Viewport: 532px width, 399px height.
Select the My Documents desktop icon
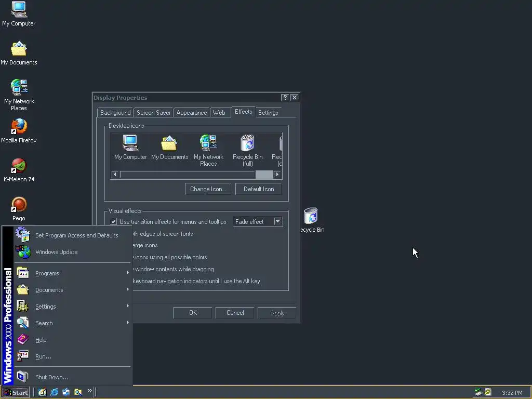tap(19, 53)
